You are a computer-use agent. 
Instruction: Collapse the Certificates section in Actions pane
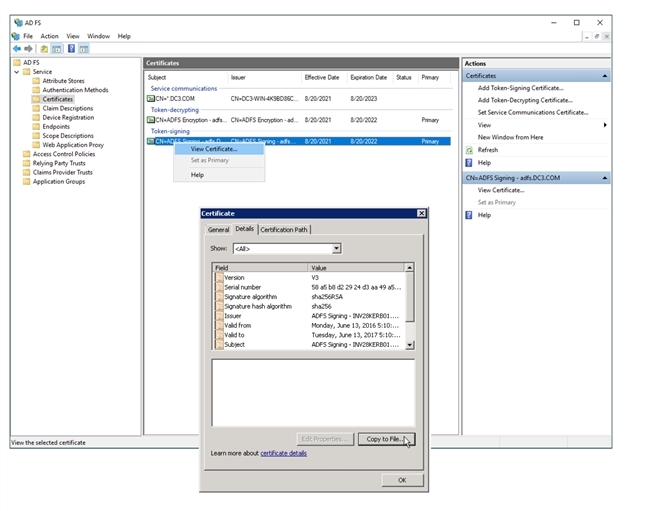pyautogui.click(x=604, y=76)
